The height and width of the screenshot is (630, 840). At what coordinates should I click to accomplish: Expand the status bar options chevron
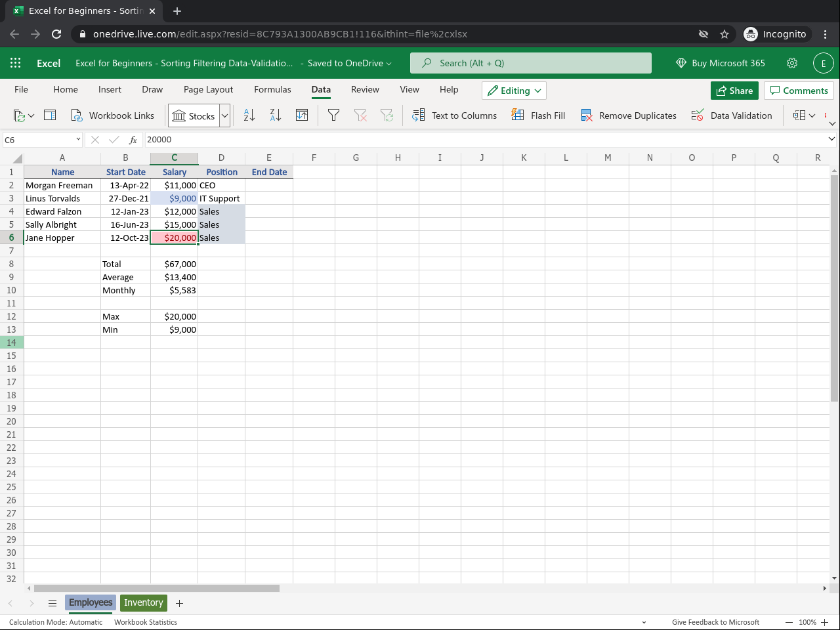click(x=644, y=622)
